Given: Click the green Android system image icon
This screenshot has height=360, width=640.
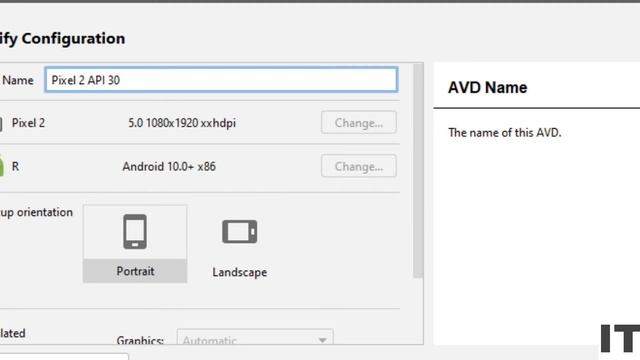Looking at the screenshot, I should coord(1,166).
